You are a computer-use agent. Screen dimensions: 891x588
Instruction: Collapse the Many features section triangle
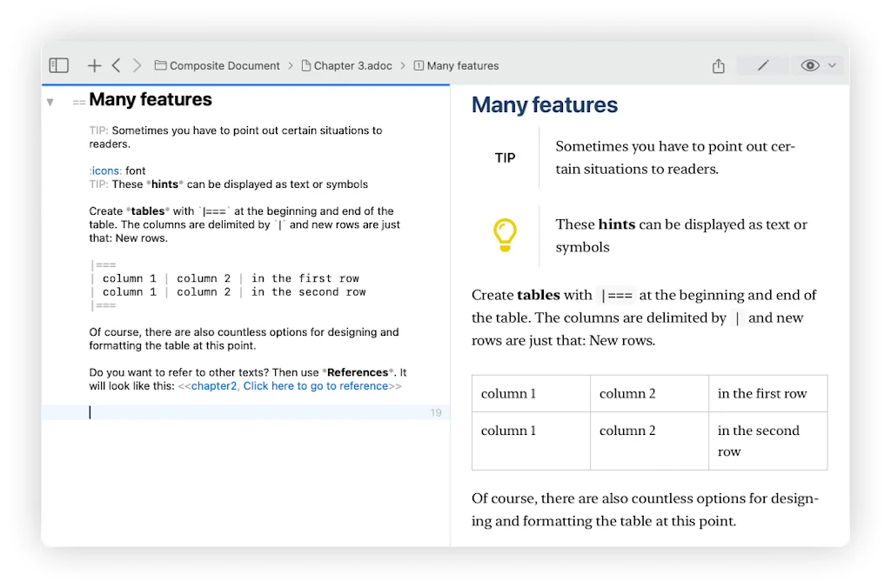pyautogui.click(x=50, y=102)
